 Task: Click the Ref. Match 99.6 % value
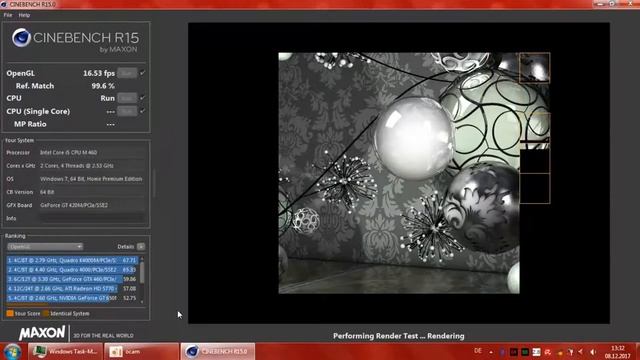103,86
